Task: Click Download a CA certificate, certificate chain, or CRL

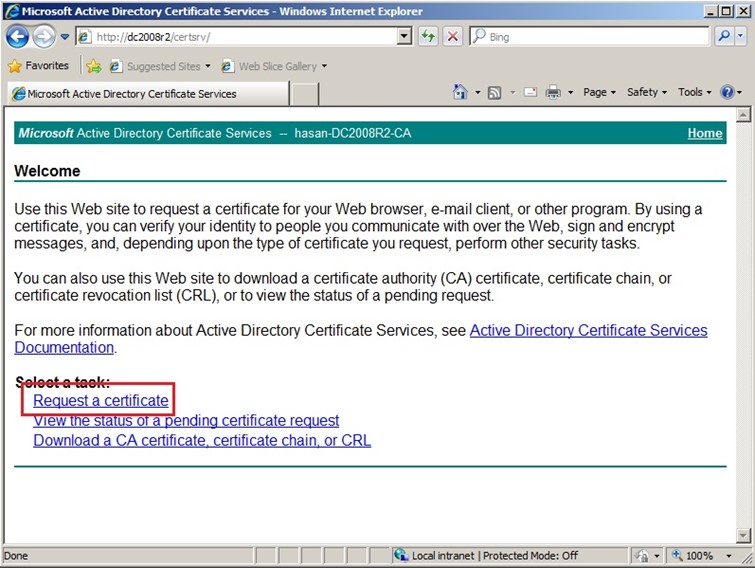Action: pyautogui.click(x=202, y=440)
